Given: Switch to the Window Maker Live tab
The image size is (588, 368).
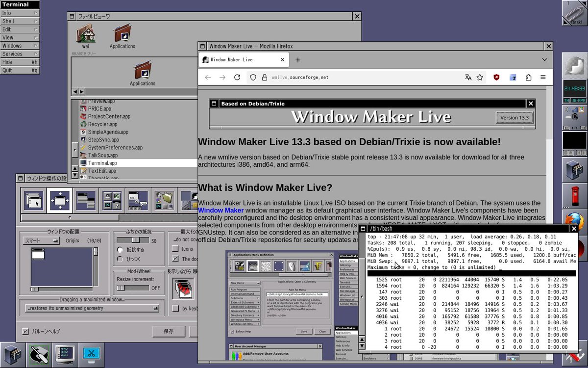Looking at the screenshot, I should click(244, 60).
